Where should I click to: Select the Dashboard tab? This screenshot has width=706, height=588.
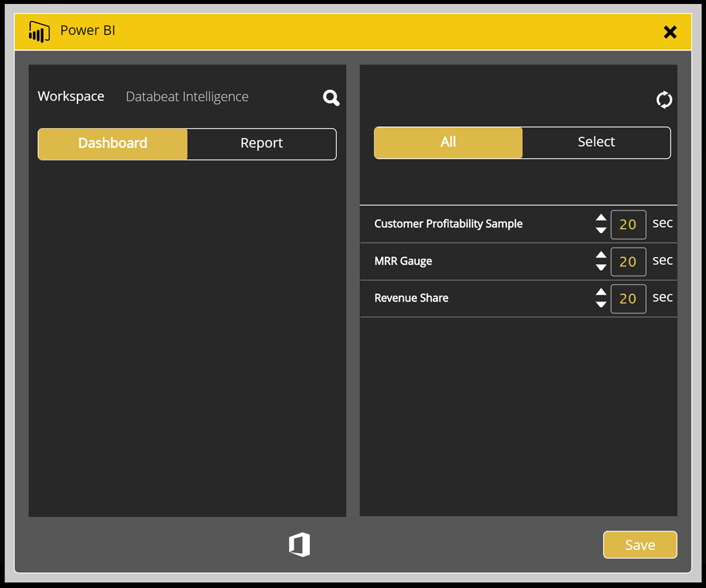[x=112, y=143]
